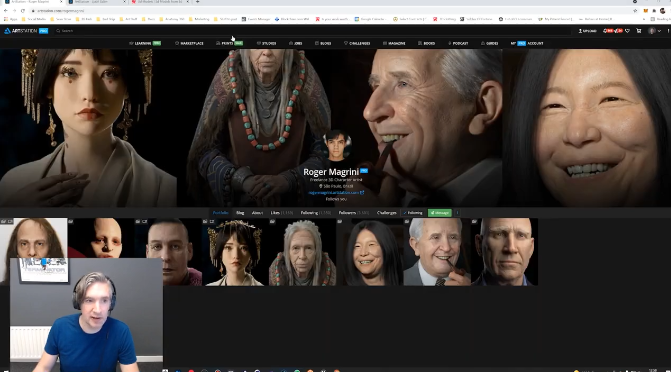Open the Chrome profile avatar
This screenshot has height=372, width=671.
(x=662, y=11)
